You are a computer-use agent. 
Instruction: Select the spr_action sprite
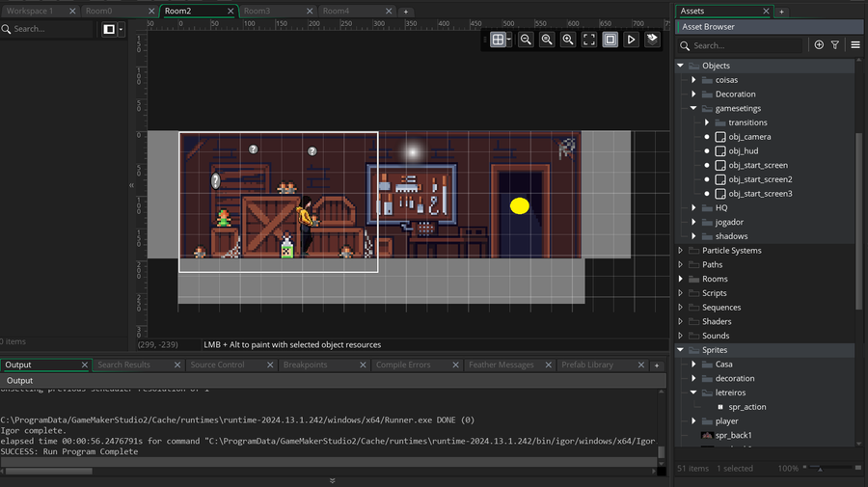tap(746, 407)
